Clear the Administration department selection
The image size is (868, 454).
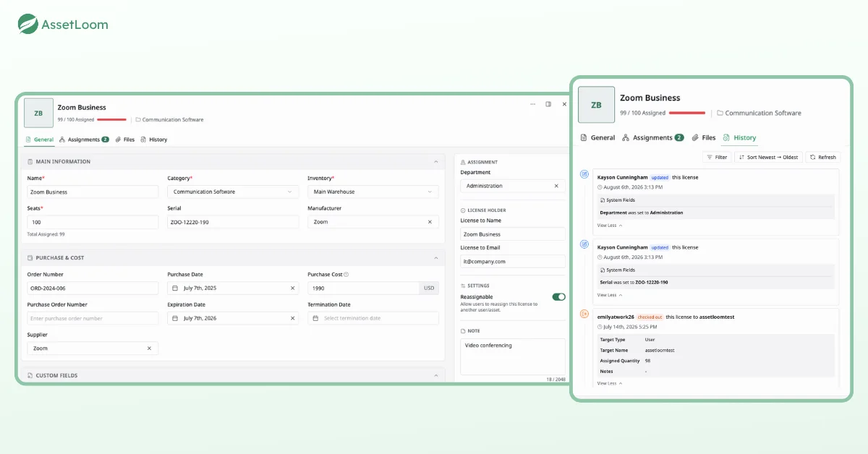(x=556, y=186)
